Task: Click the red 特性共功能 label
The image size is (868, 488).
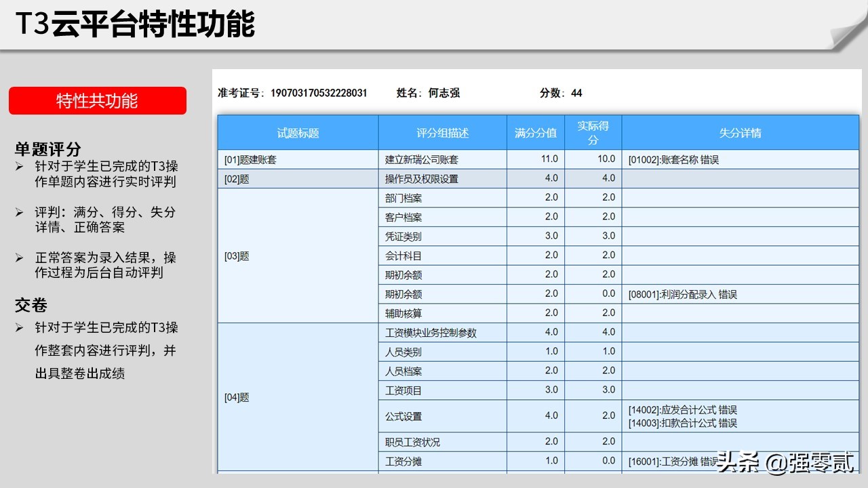Action: tap(97, 100)
